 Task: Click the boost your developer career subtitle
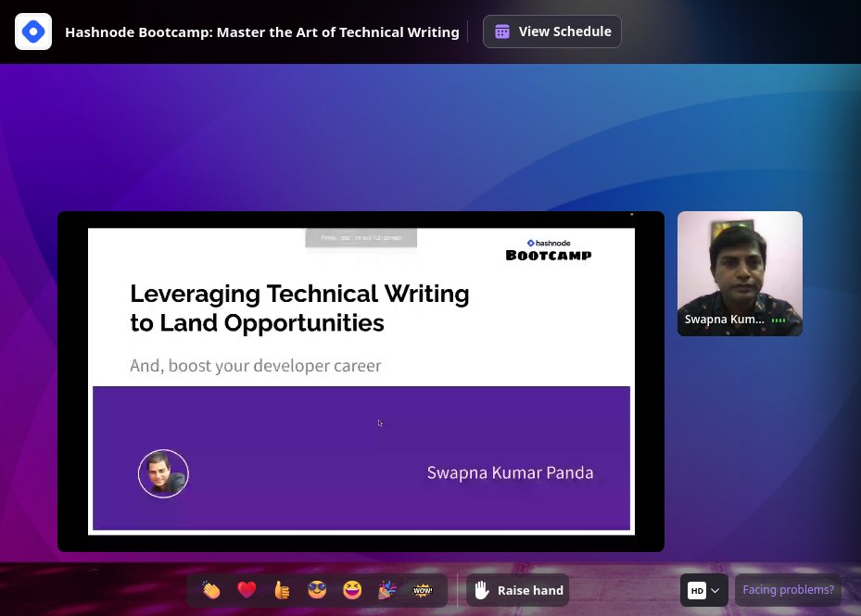256,366
